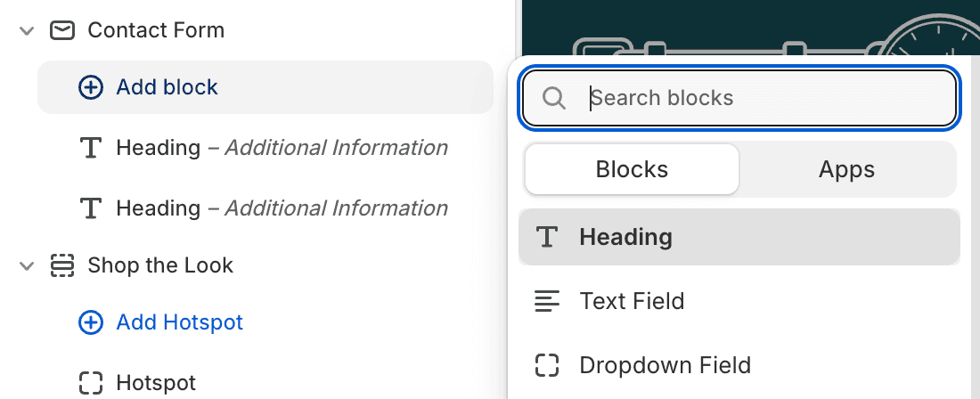Click the Dropdown Field bracket icon
The image size is (980, 399).
pos(547,365)
